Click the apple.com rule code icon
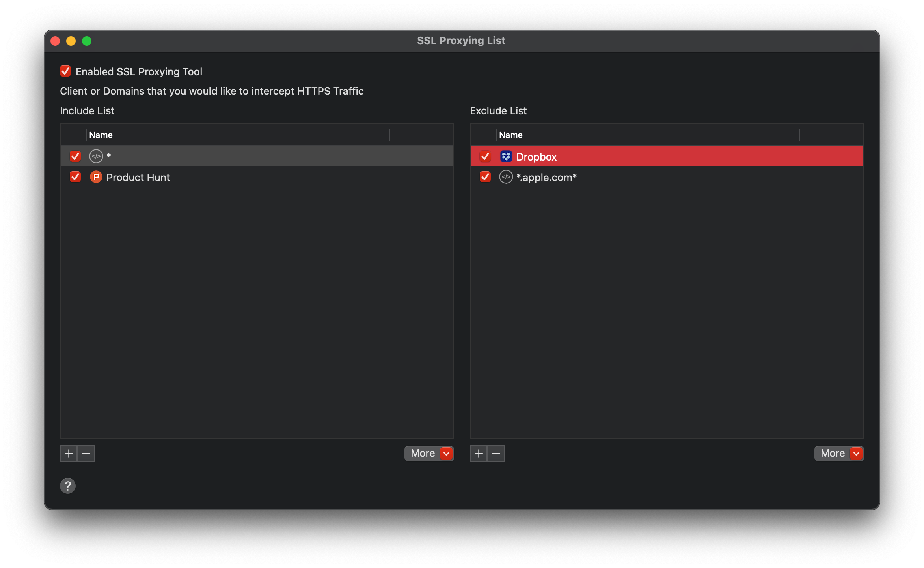 point(506,177)
